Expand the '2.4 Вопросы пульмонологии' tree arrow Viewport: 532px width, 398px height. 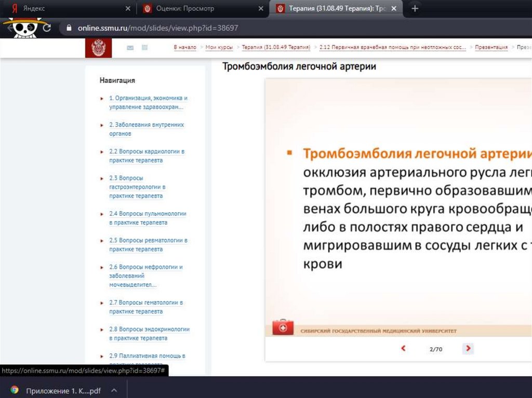[x=102, y=214]
